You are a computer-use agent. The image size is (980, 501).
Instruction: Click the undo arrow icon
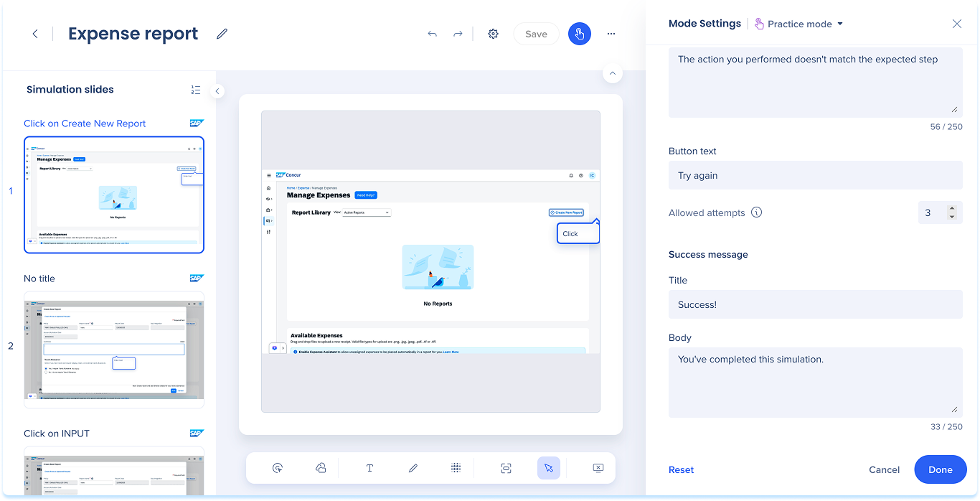click(432, 34)
